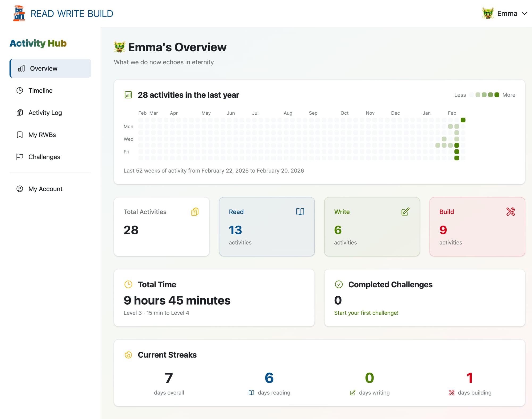This screenshot has height=419, width=532.
Task: Click the darkest green square in the legend
Action: pyautogui.click(x=496, y=95)
